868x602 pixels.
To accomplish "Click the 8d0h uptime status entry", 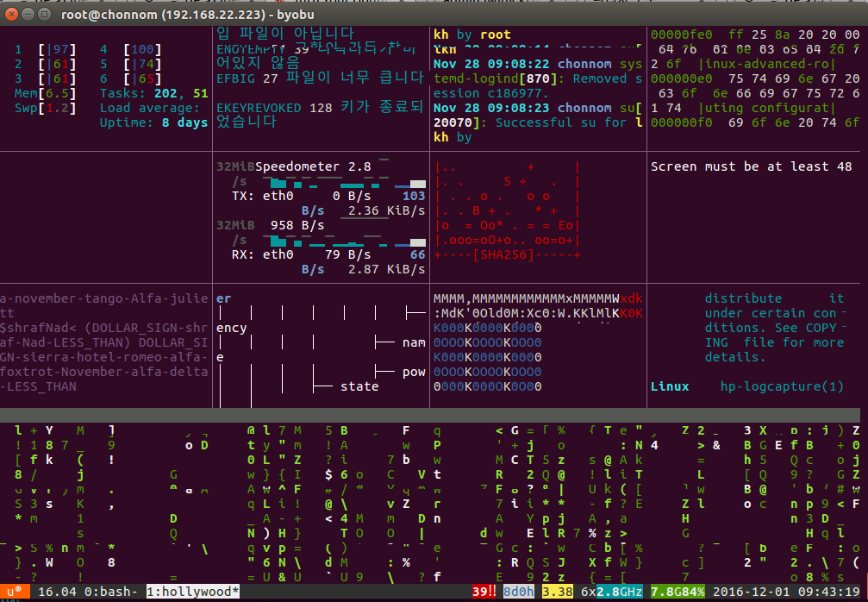I will pos(519,592).
